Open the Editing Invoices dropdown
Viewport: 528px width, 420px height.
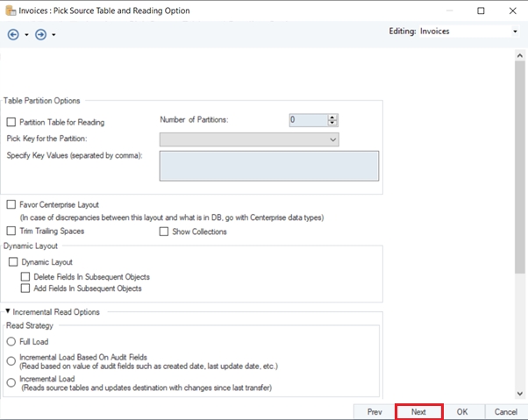(x=515, y=32)
